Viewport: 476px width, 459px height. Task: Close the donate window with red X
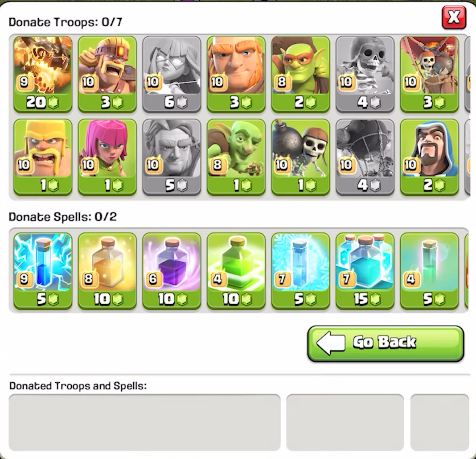point(454,17)
